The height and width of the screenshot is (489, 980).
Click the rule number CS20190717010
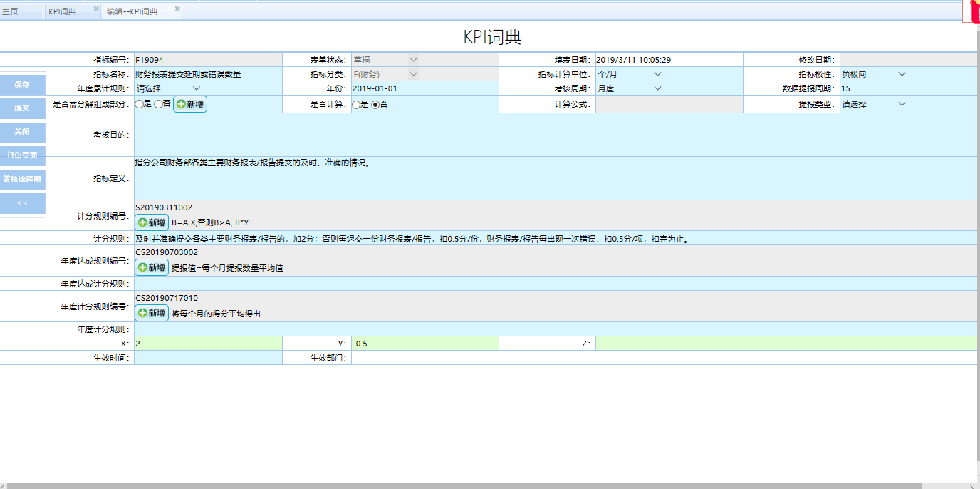coord(167,298)
